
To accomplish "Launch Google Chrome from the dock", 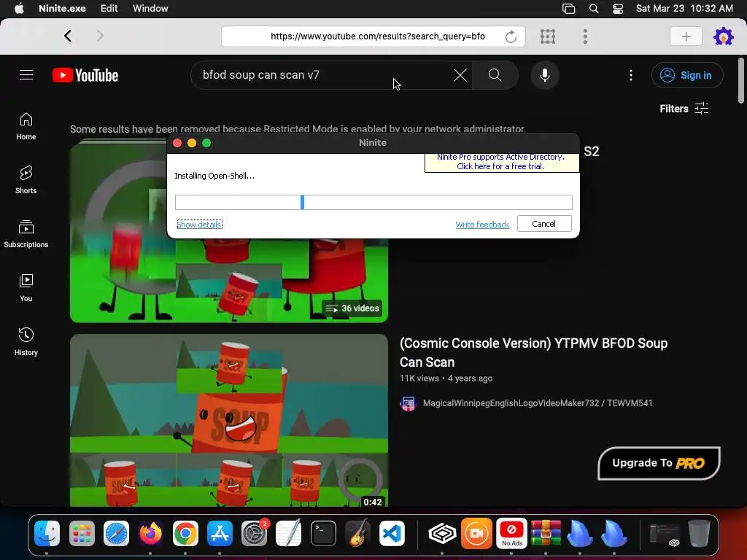I will (185, 533).
